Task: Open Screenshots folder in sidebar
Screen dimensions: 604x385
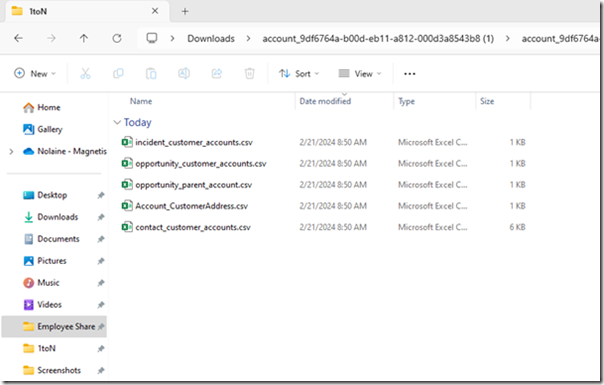Action: [59, 370]
